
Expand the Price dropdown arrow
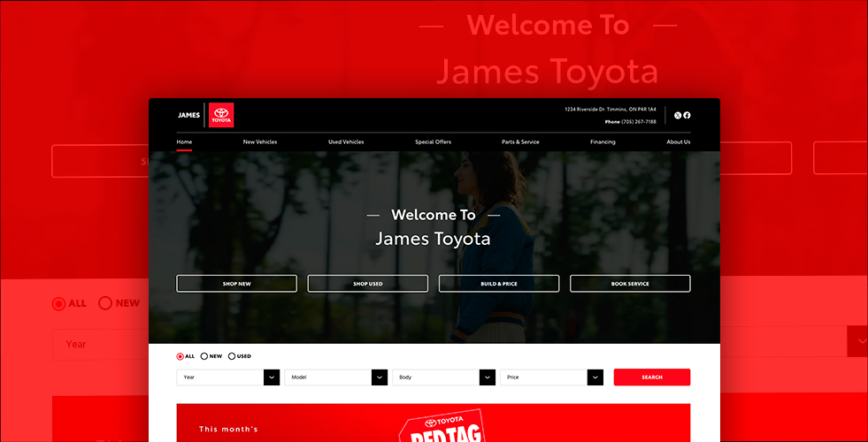595,377
